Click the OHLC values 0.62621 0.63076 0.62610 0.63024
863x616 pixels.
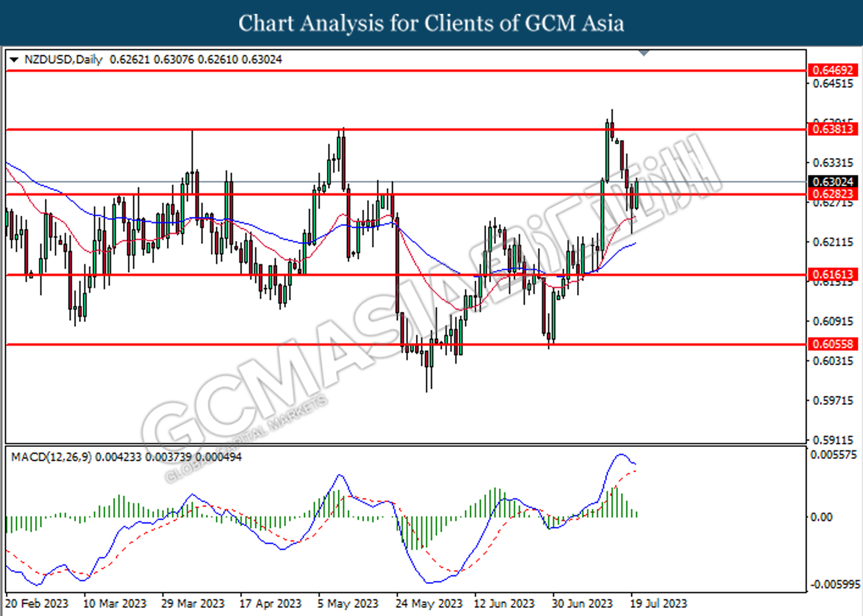click(196, 60)
